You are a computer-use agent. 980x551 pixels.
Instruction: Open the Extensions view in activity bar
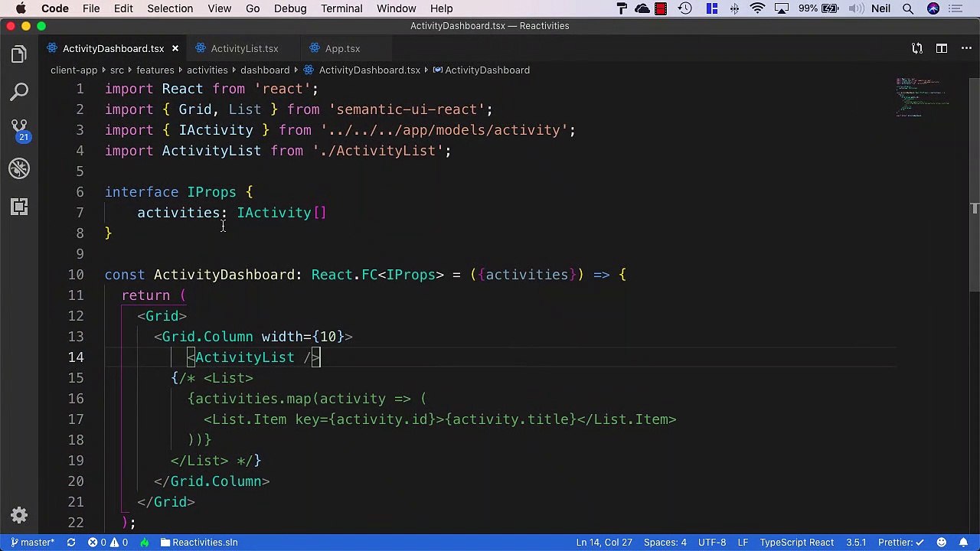(19, 207)
